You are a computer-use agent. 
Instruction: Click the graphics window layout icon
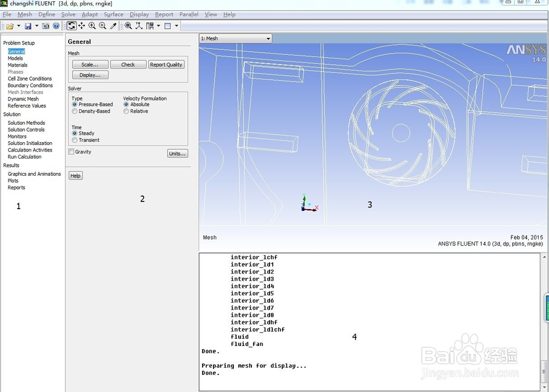[167, 26]
